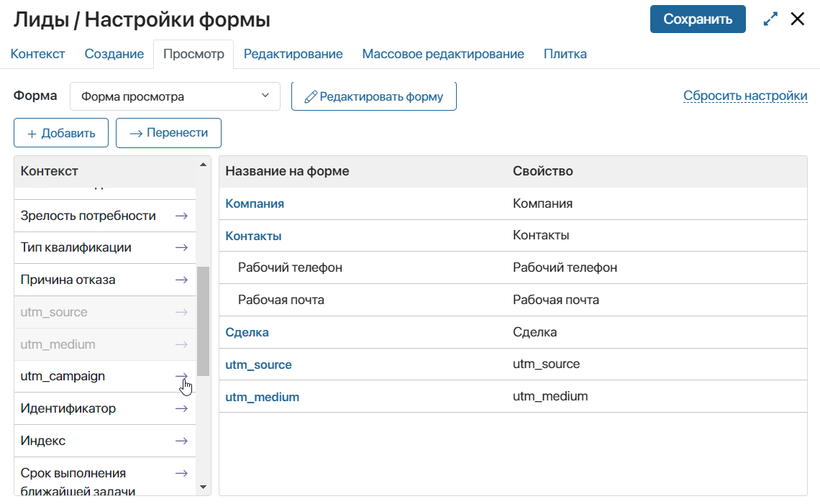Screen dimensions: 820x504
Task: Go to the Массовое редактирование tab
Action: [443, 54]
